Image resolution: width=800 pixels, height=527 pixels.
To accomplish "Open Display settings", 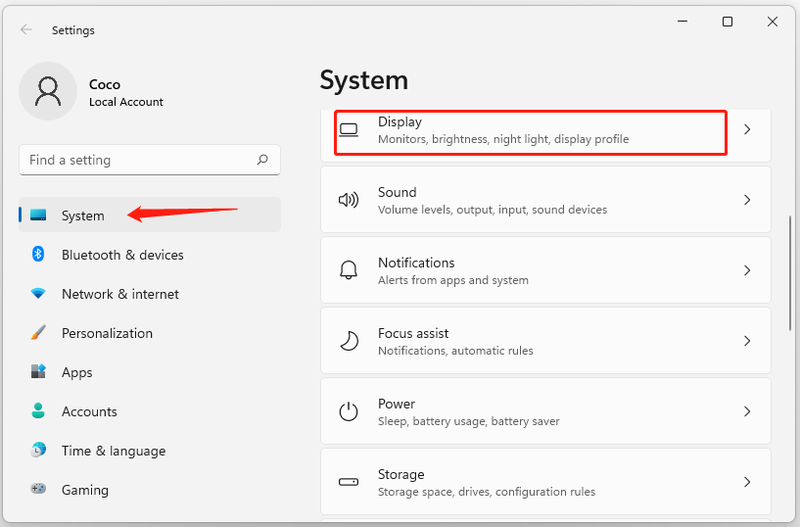I will pos(545,134).
